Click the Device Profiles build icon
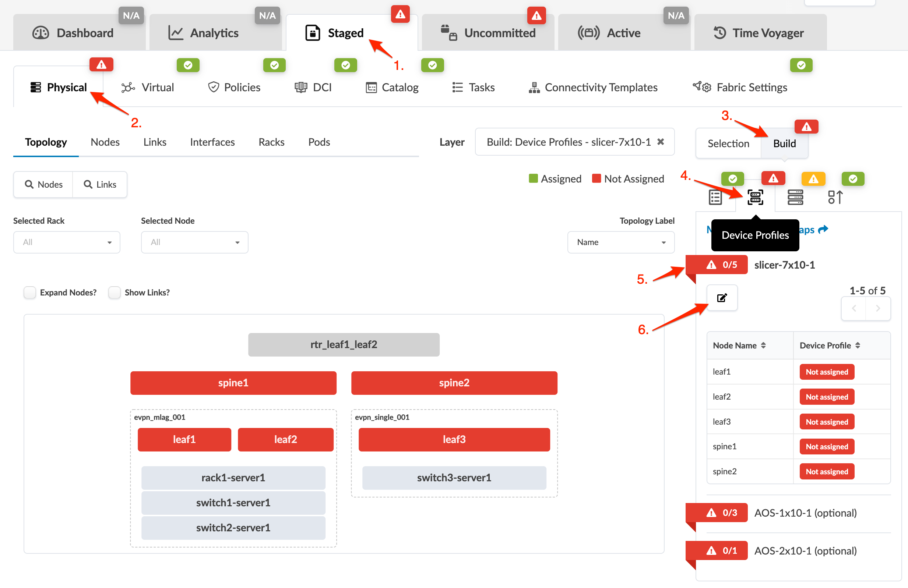This screenshot has width=908, height=588. pos(755,198)
